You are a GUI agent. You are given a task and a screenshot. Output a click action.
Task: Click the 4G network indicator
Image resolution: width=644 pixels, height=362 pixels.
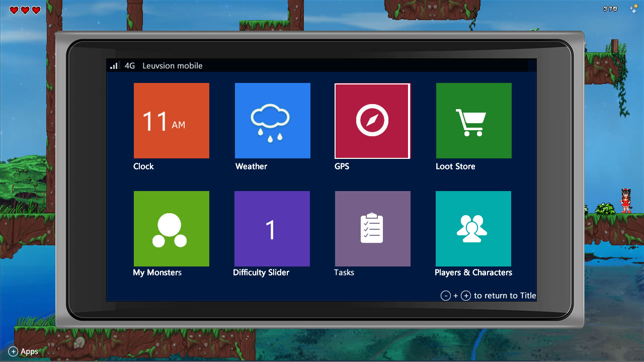130,66
